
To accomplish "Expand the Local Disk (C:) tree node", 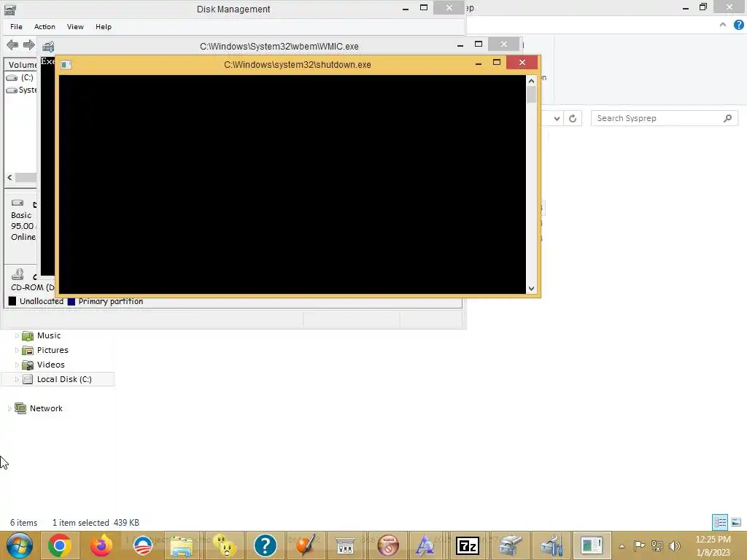I will click(x=17, y=379).
